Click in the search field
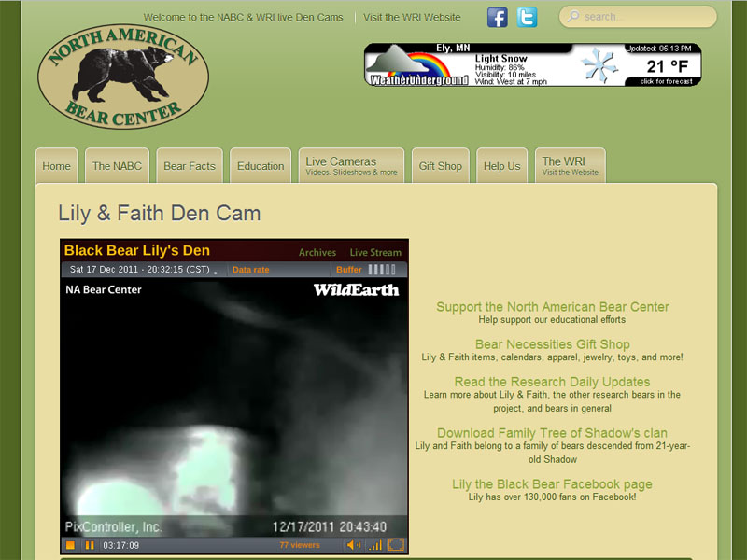Viewport: 747px width, 560px height. (644, 17)
